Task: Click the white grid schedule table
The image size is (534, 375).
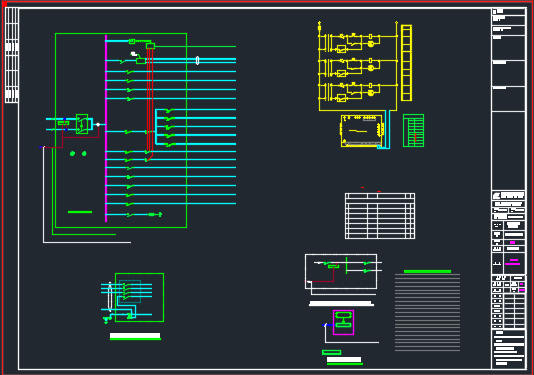Action: pyautogui.click(x=380, y=216)
